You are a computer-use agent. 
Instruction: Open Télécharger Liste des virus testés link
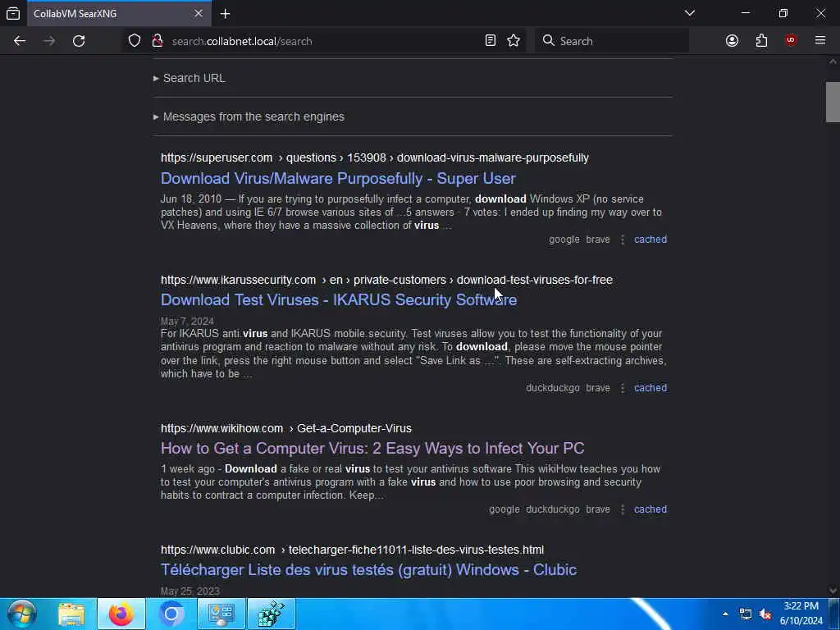[368, 570]
